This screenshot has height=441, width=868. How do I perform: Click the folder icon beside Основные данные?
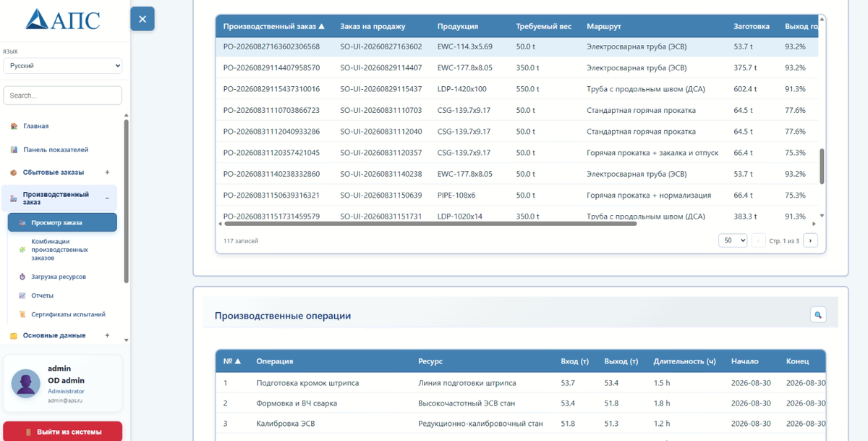click(14, 335)
